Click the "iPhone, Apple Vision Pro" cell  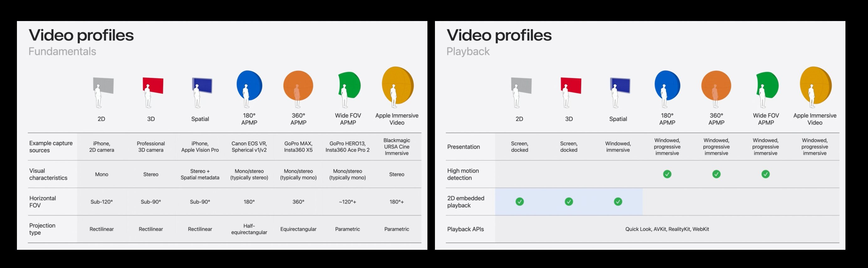click(200, 147)
